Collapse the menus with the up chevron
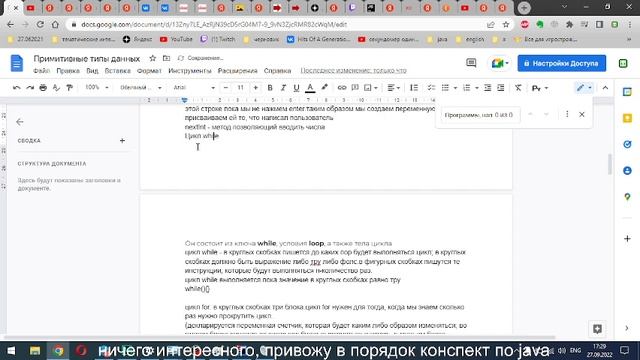The height and width of the screenshot is (360, 640). pyautogui.click(x=605, y=88)
